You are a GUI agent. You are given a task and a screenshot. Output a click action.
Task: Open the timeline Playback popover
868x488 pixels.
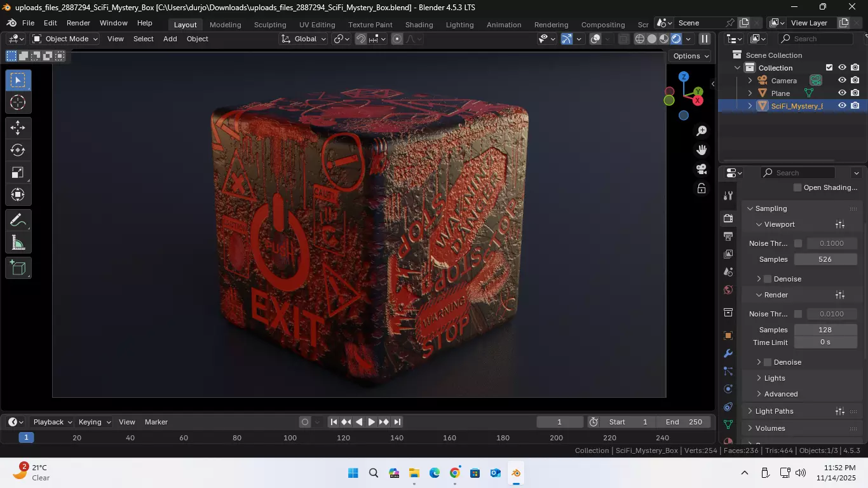pyautogui.click(x=52, y=422)
